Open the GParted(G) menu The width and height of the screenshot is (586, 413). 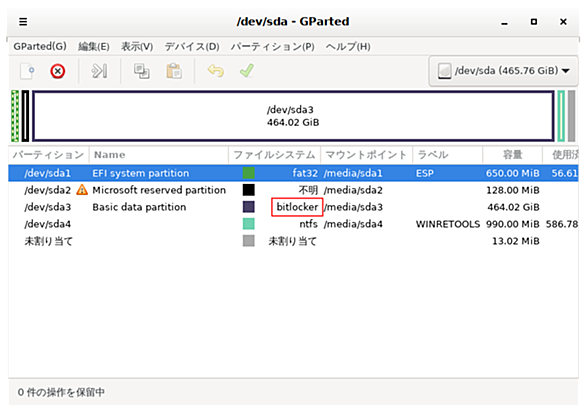pos(40,46)
